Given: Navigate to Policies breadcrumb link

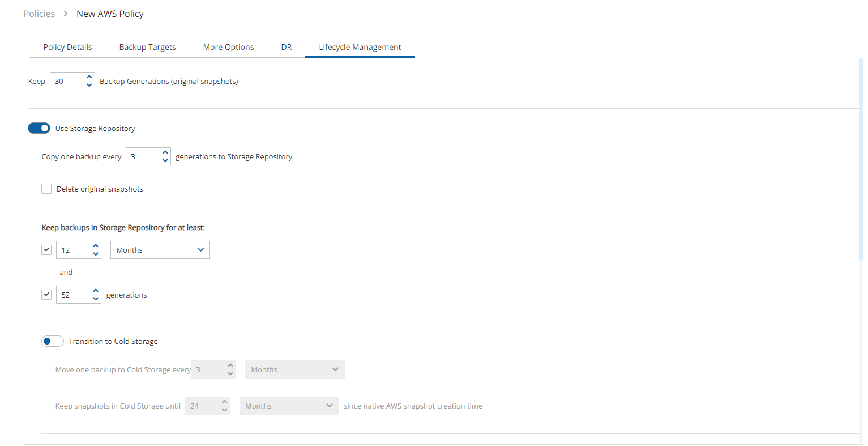Looking at the screenshot, I should pyautogui.click(x=39, y=14).
